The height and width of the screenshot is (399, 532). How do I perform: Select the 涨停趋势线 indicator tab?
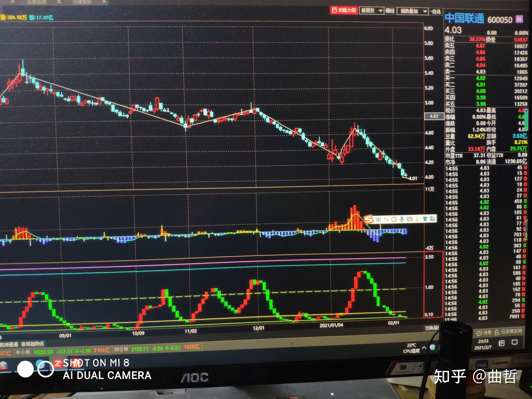32,344
